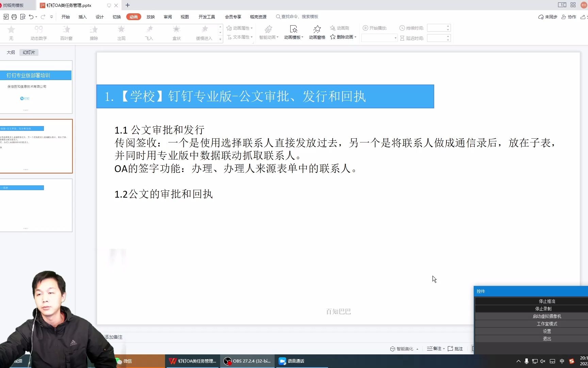The image size is (588, 368).
Task: Switch to OBS 27.2.4 in the taskbar
Action: coord(247,361)
